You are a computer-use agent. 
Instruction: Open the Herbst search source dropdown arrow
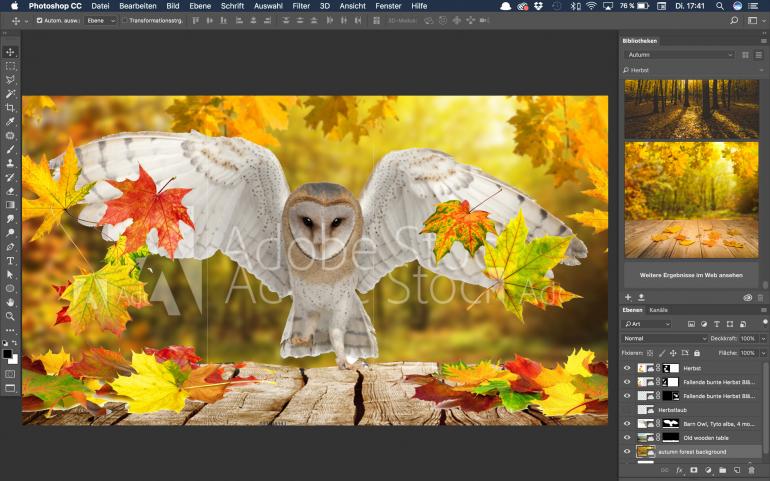click(762, 70)
